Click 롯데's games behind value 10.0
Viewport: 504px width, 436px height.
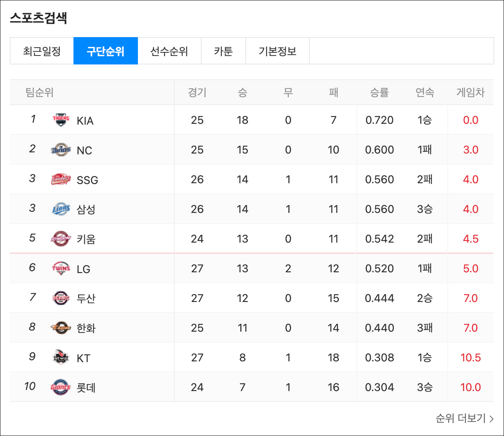coord(470,387)
